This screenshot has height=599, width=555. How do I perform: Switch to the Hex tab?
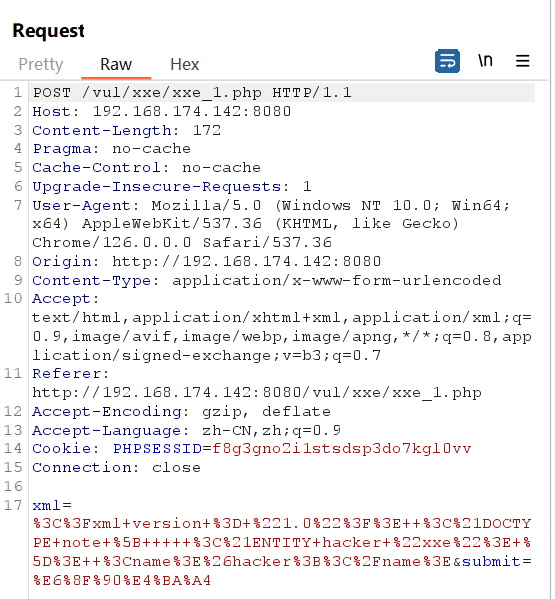coord(184,64)
